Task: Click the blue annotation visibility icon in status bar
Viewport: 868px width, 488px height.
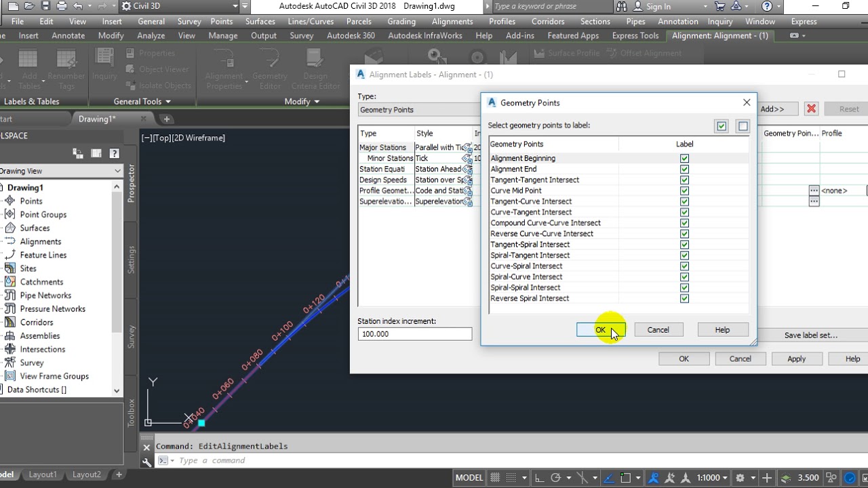Action: (655, 478)
